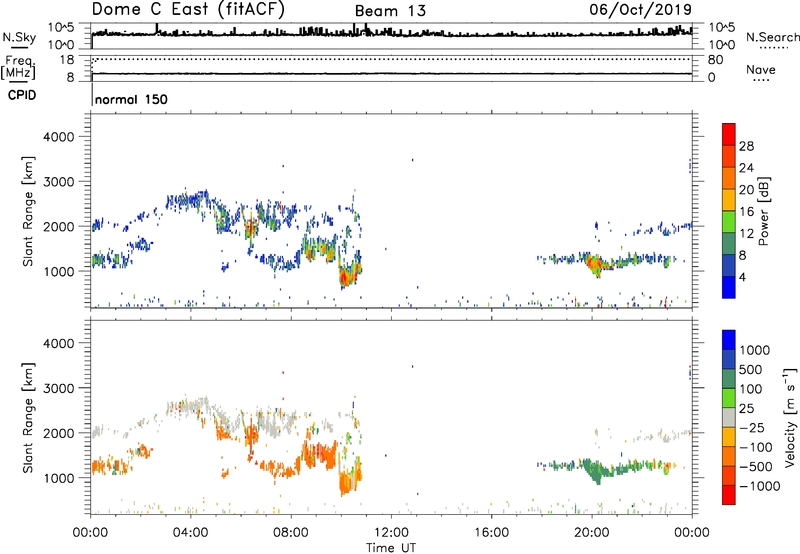Click the 'Velocity [m s-1]' color bar title

pyautogui.click(x=791, y=417)
